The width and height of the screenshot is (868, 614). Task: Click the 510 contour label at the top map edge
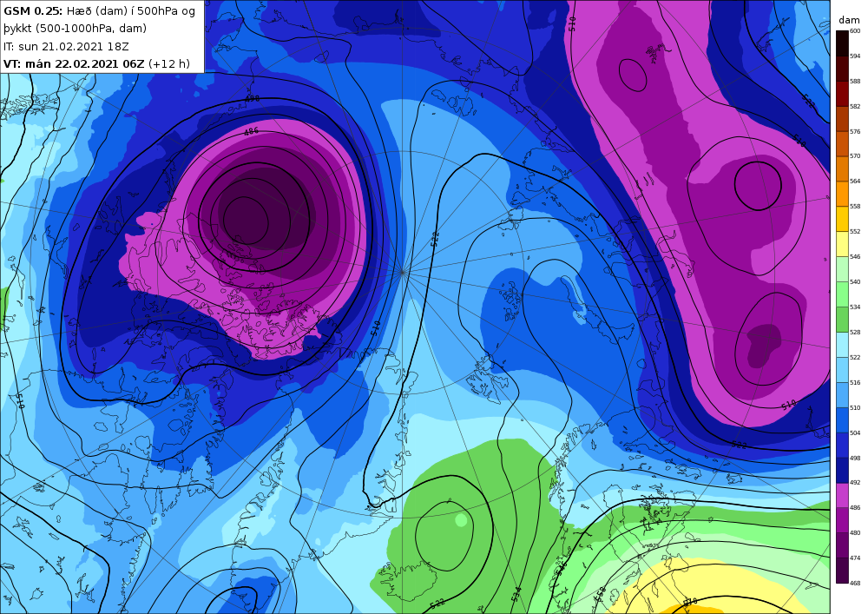click(572, 23)
